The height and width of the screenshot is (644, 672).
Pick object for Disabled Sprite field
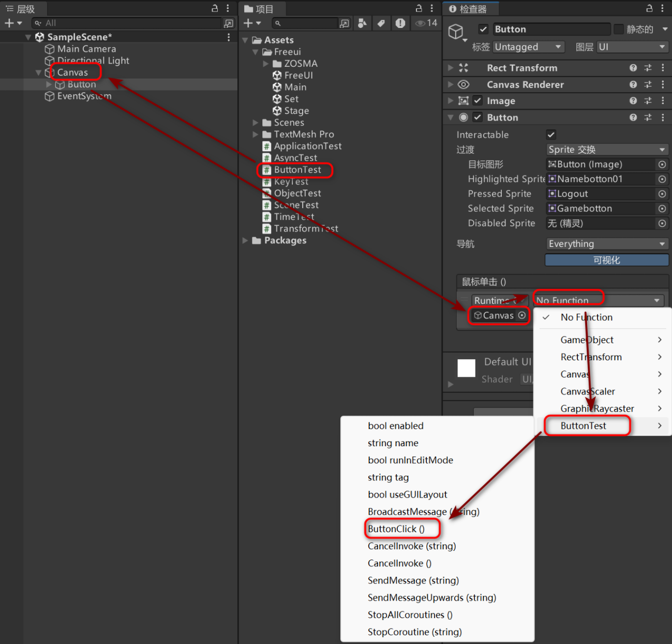click(662, 223)
